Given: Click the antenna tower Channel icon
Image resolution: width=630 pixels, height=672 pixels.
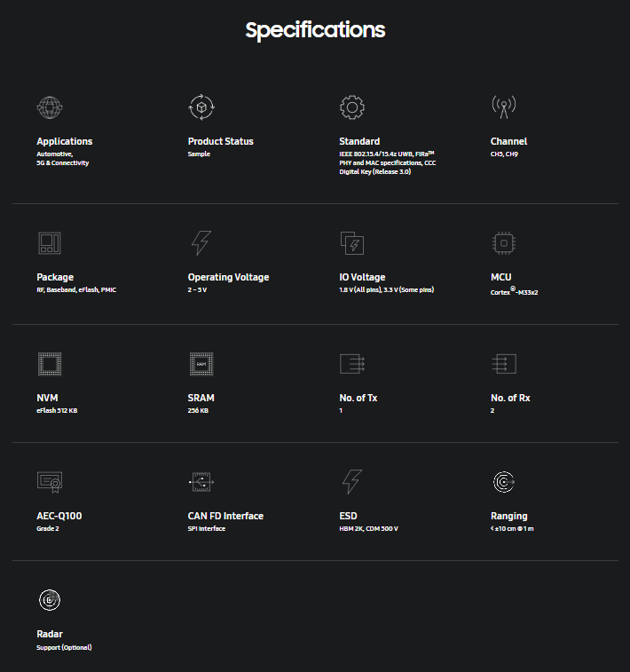Looking at the screenshot, I should click(504, 107).
